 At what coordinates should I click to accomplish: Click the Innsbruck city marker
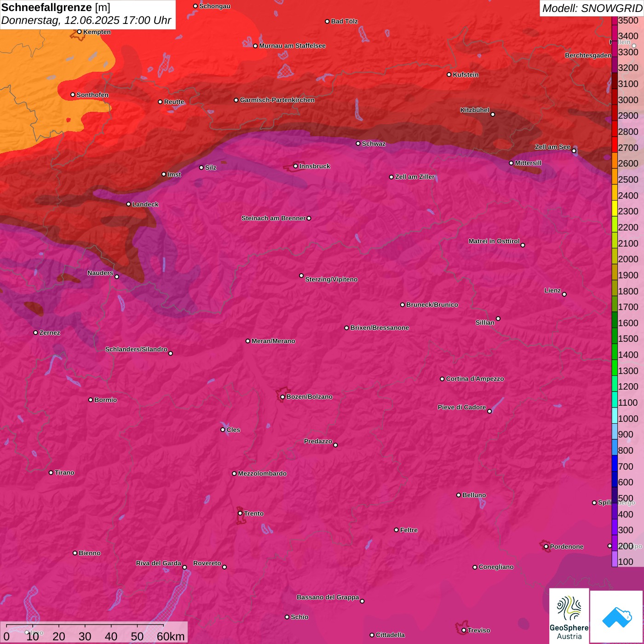tap(295, 166)
